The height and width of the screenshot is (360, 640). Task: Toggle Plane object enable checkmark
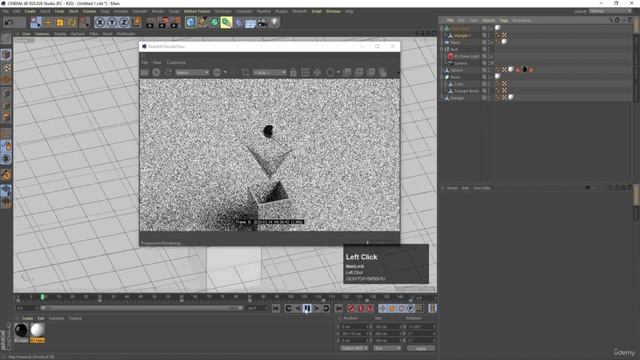click(x=491, y=42)
